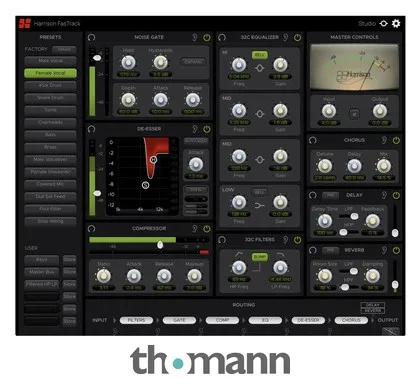The width and height of the screenshot is (420, 384).
Task: Click the Compressor threshold slider handle
Action: click(160, 245)
